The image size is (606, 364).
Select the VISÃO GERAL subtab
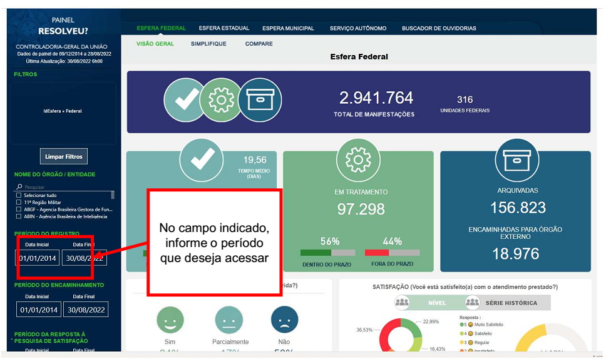pyautogui.click(x=155, y=44)
